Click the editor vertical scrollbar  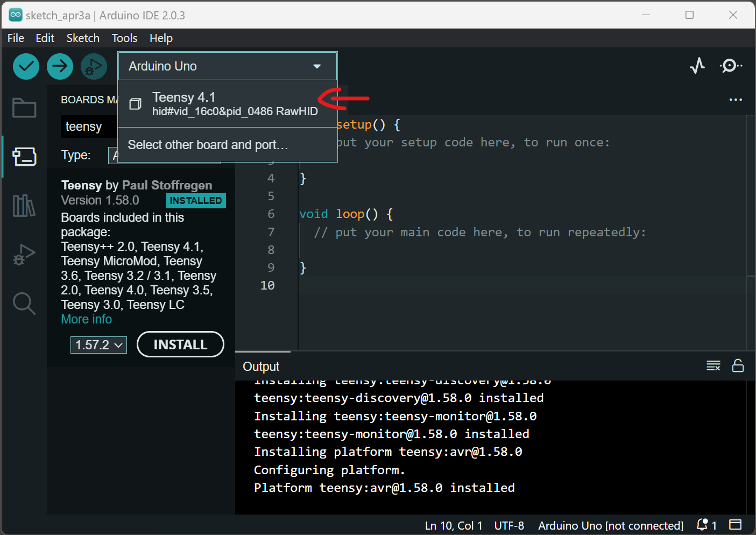coord(751,233)
